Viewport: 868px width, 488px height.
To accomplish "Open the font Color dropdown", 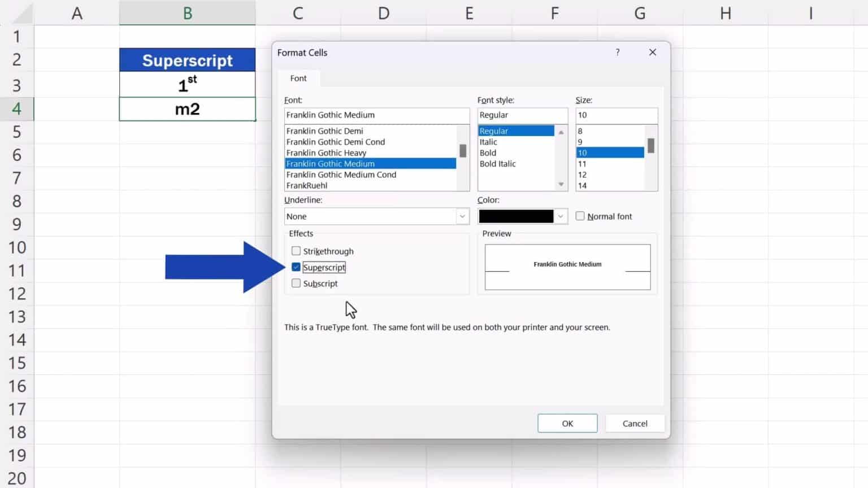I will pos(560,216).
